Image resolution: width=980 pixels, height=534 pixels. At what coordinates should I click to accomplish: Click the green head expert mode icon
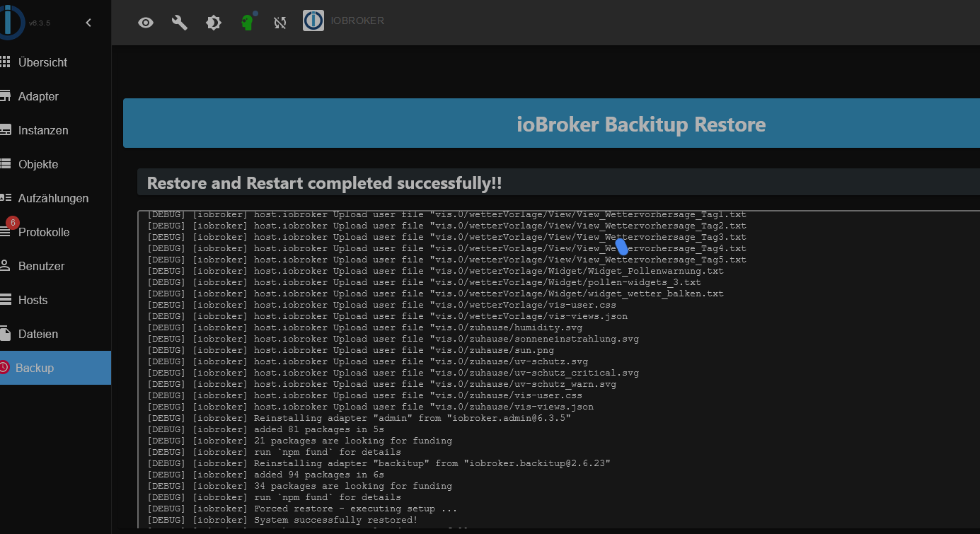[247, 23]
